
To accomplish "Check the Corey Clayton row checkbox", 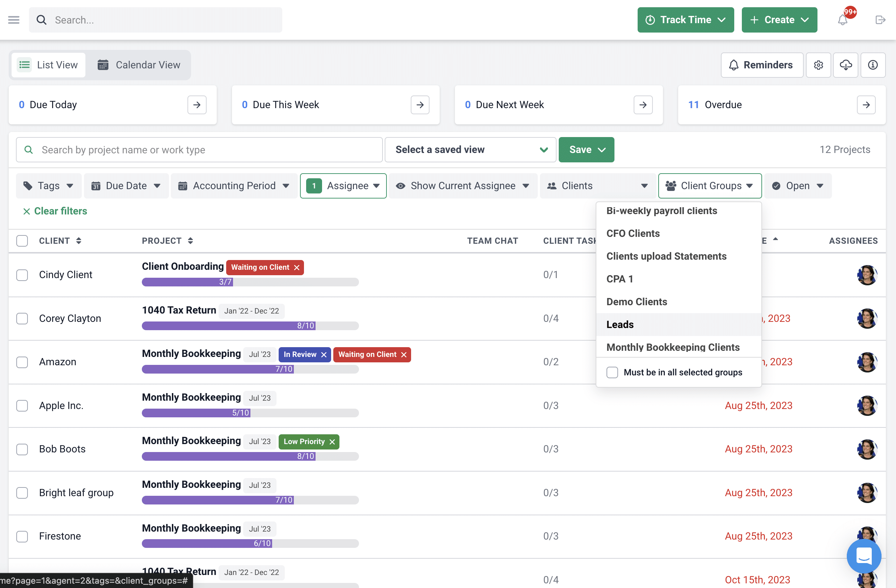I will (22, 319).
